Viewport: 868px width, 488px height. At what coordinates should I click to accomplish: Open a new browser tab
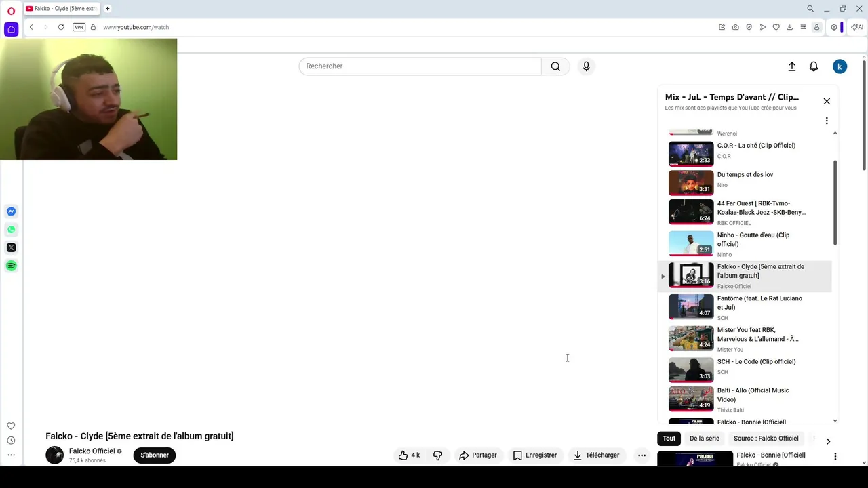[x=107, y=9]
